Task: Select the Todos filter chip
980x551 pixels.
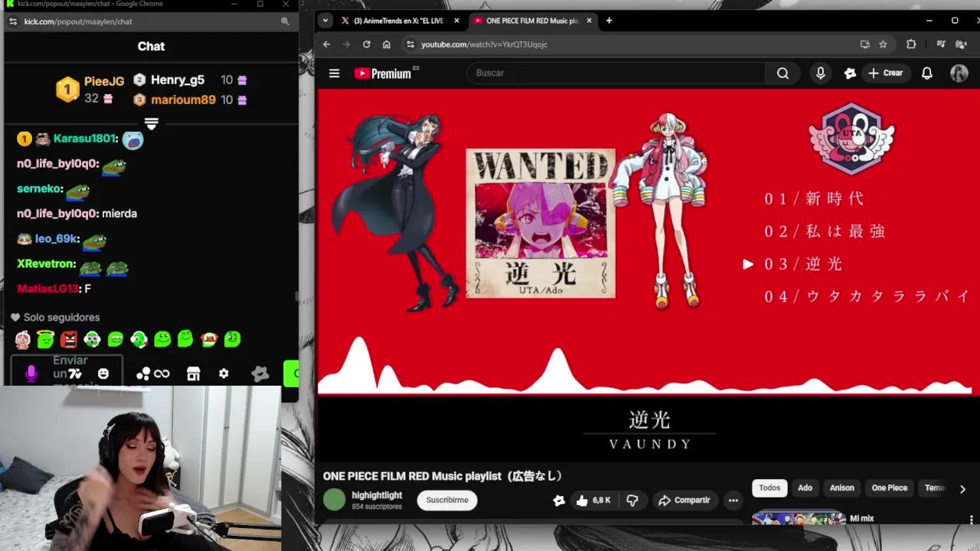Action: pyautogui.click(x=769, y=488)
